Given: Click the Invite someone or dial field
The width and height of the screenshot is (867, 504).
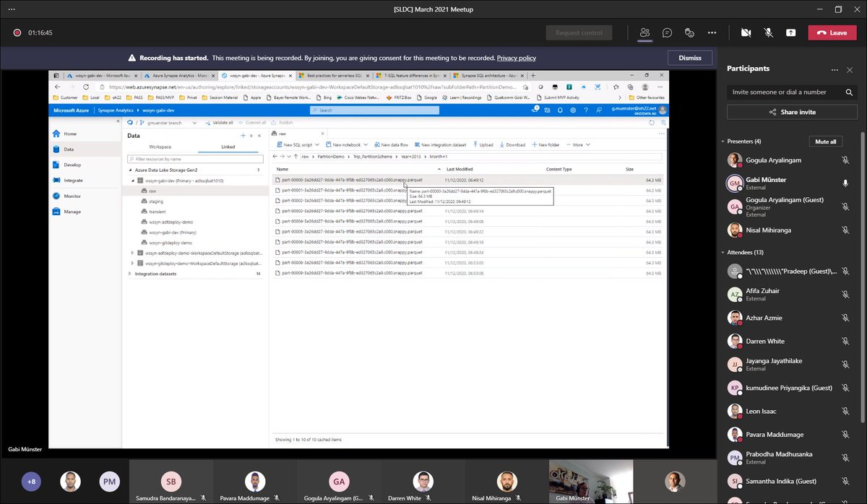Looking at the screenshot, I should pos(792,92).
